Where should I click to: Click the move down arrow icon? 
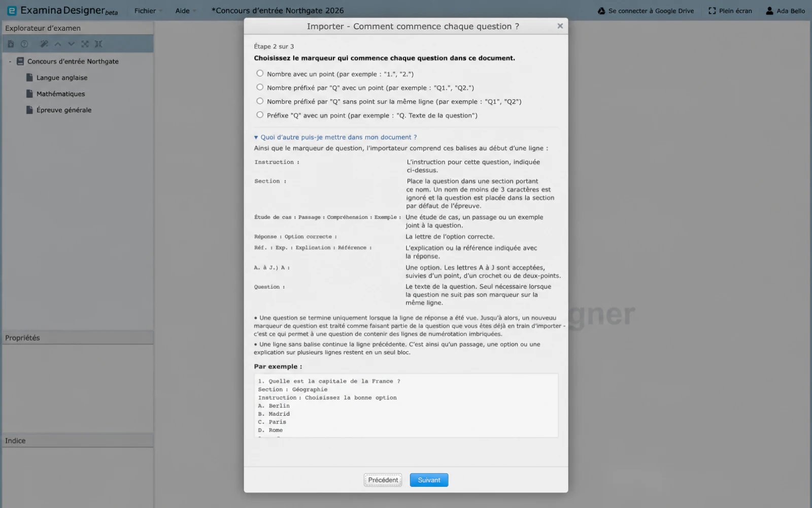click(71, 44)
